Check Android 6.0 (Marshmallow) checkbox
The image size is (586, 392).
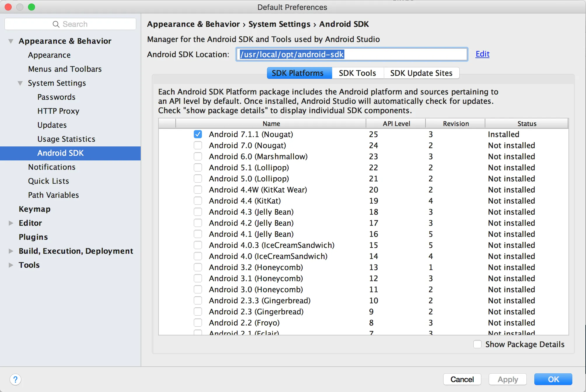(198, 157)
